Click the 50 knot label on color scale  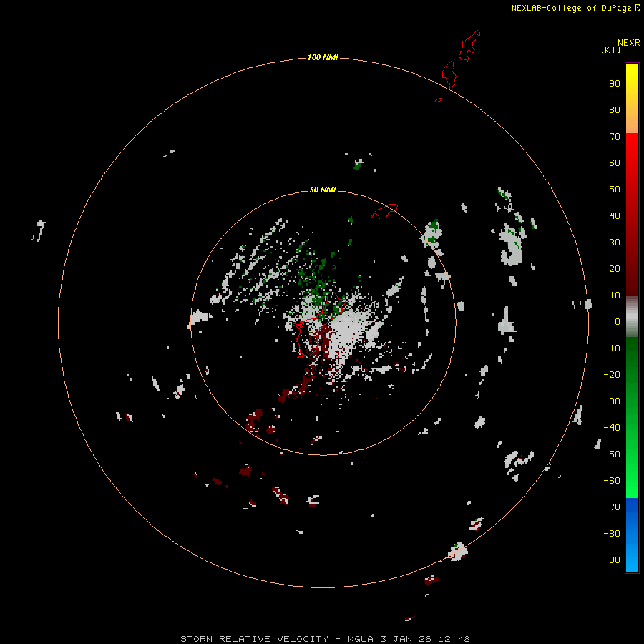pyautogui.click(x=615, y=190)
